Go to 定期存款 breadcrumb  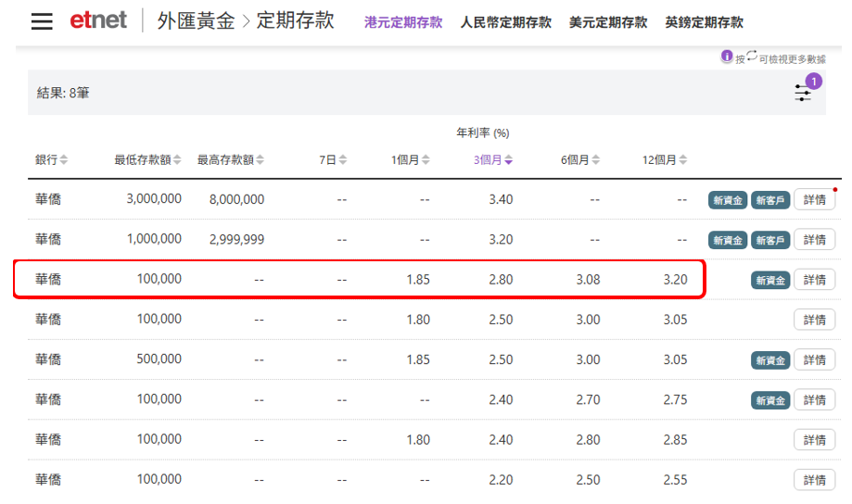296,20
